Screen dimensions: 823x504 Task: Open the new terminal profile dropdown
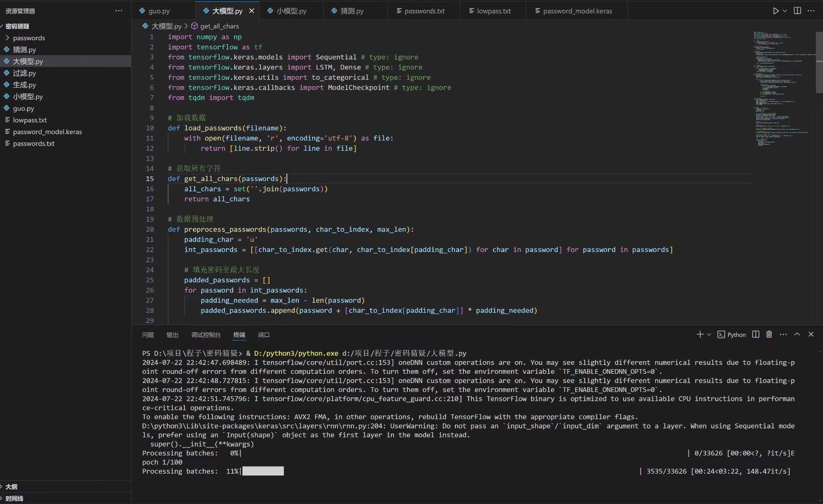[x=709, y=335]
